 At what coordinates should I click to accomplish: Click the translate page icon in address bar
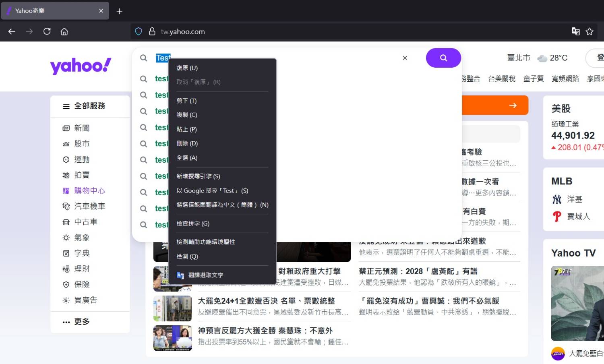point(576,31)
